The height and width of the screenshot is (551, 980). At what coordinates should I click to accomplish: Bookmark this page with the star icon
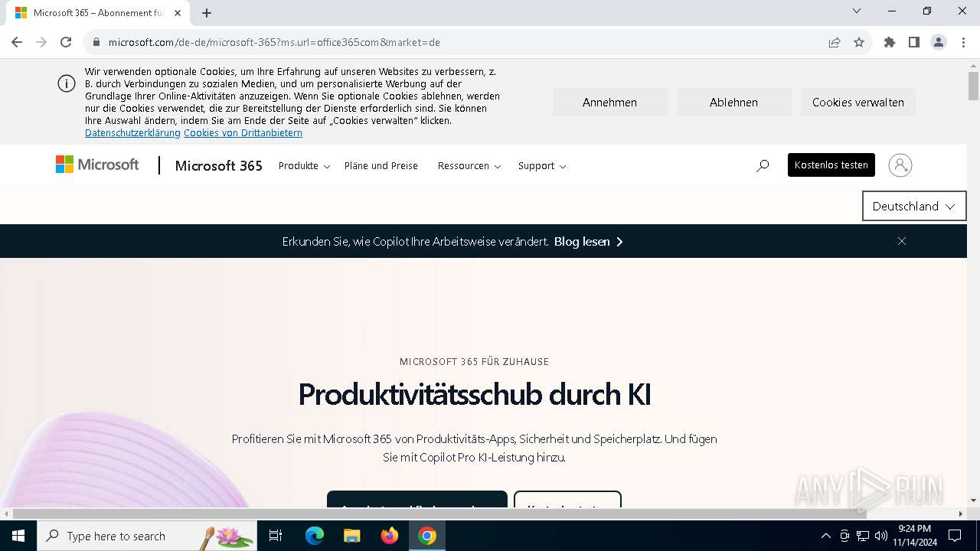tap(859, 42)
